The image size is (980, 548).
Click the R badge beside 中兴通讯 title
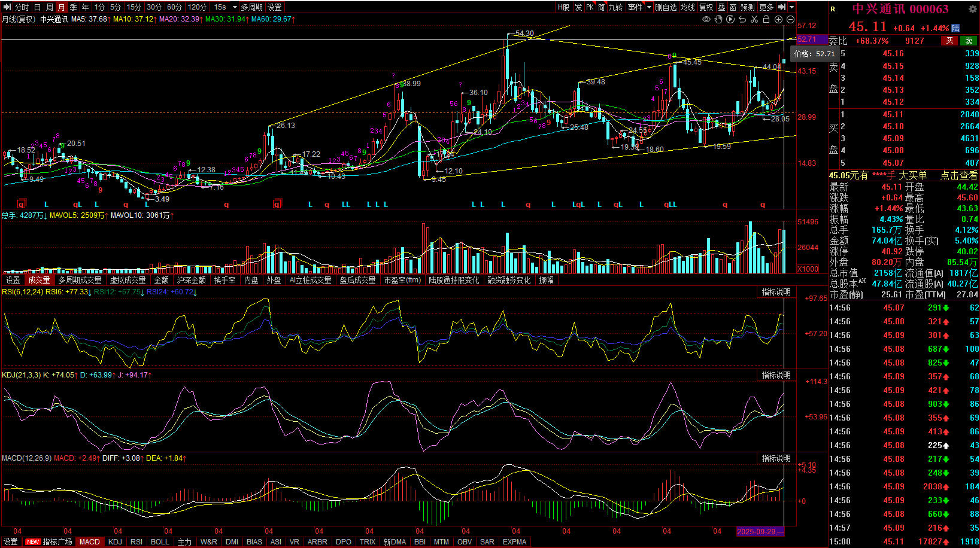click(833, 9)
